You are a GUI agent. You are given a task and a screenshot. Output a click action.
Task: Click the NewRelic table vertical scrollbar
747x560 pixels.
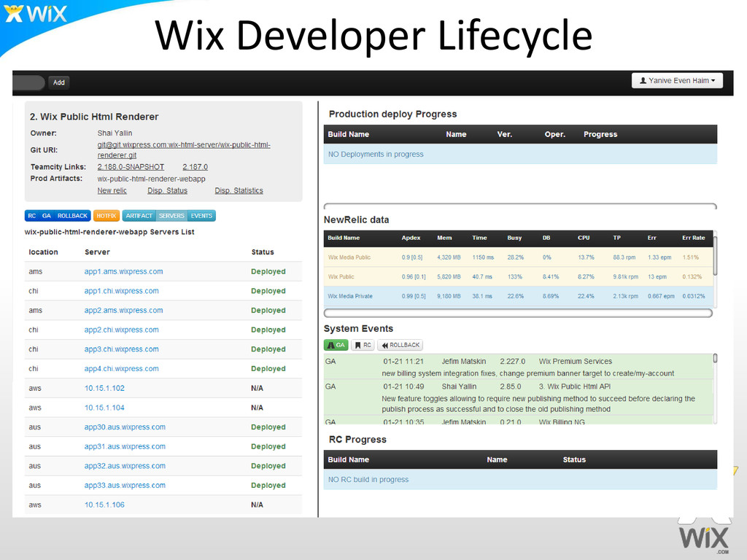click(x=715, y=254)
